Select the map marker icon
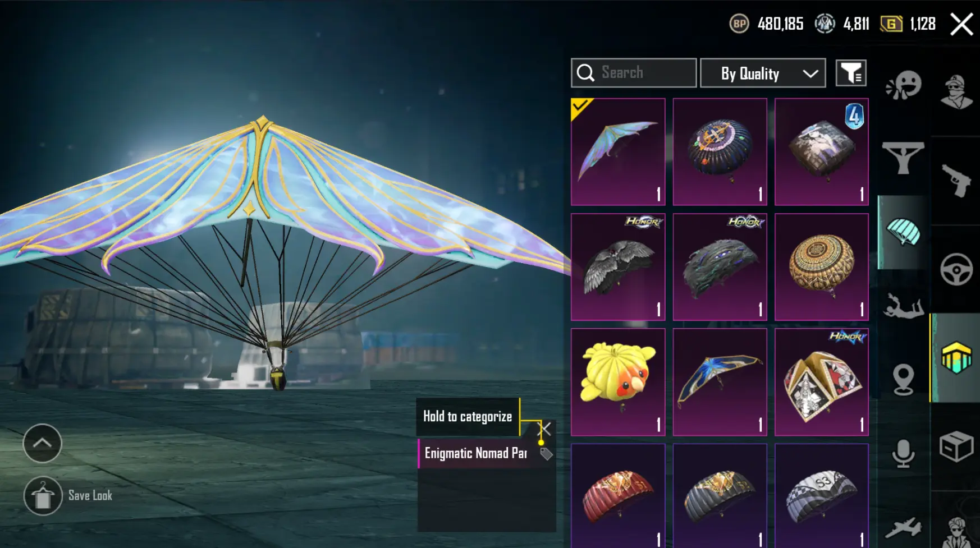The height and width of the screenshot is (548, 980). click(x=903, y=380)
